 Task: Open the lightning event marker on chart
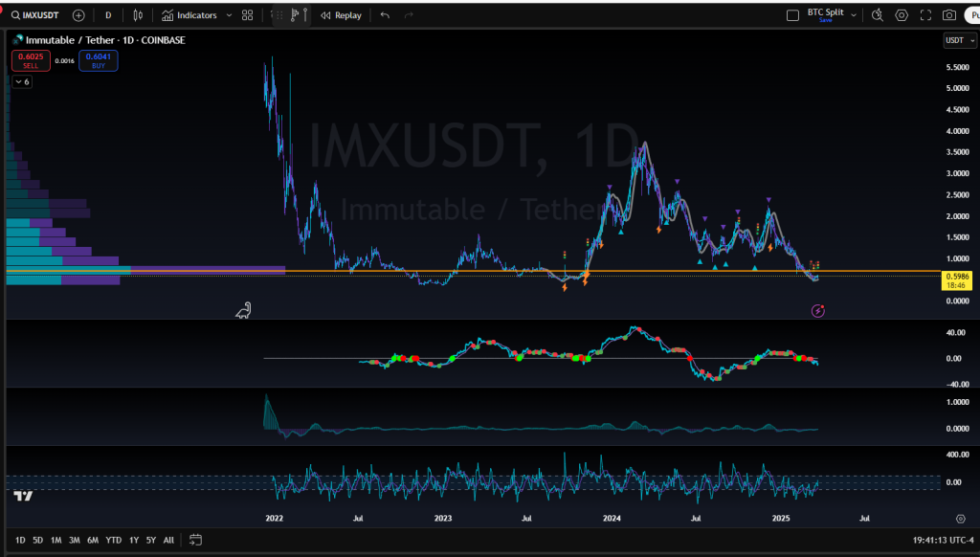click(x=817, y=311)
